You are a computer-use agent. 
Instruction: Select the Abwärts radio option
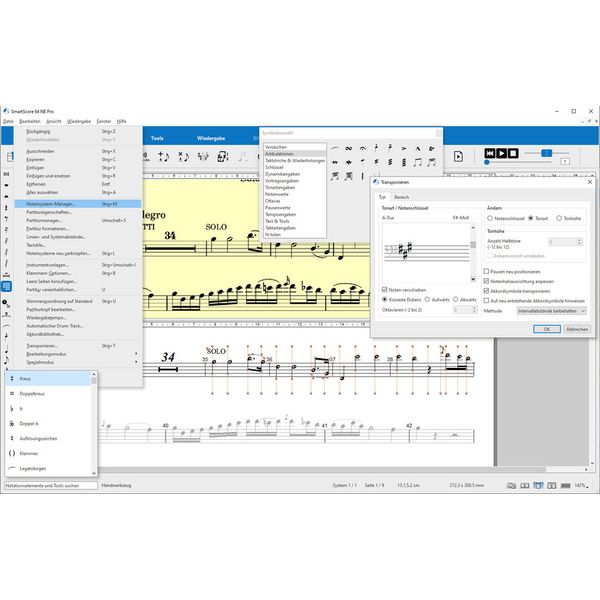pos(456,300)
